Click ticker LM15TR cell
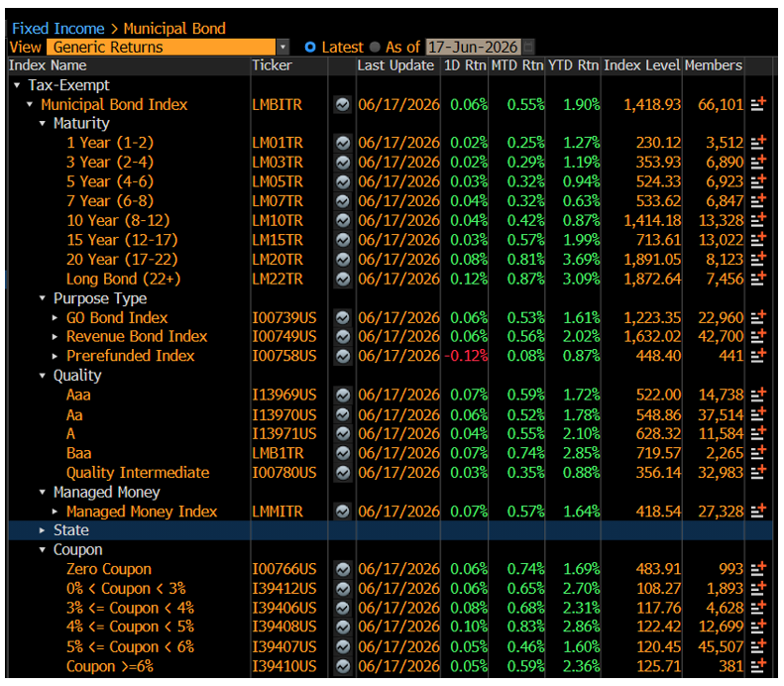 click(278, 240)
